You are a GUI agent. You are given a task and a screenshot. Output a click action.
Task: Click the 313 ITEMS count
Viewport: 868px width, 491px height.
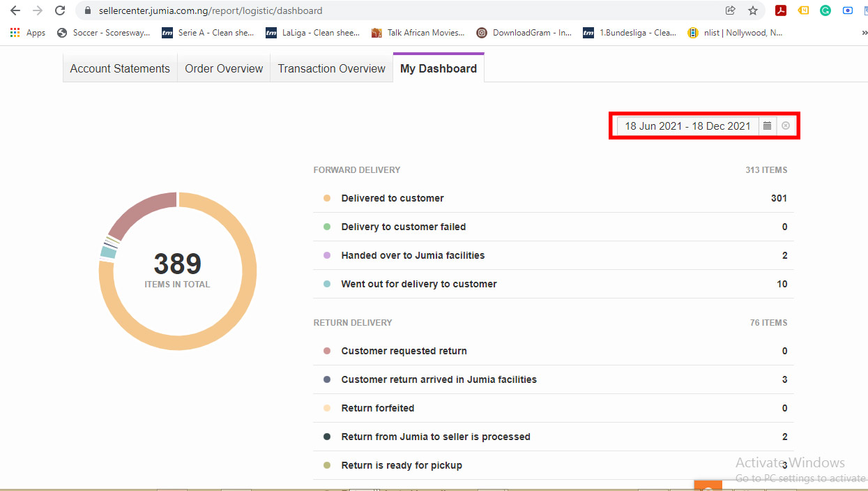pos(766,170)
